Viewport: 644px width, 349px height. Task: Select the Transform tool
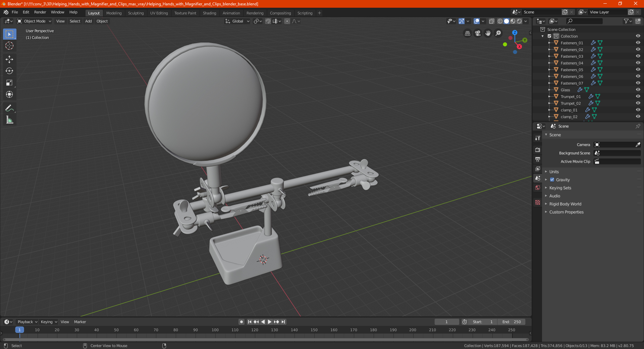point(9,95)
